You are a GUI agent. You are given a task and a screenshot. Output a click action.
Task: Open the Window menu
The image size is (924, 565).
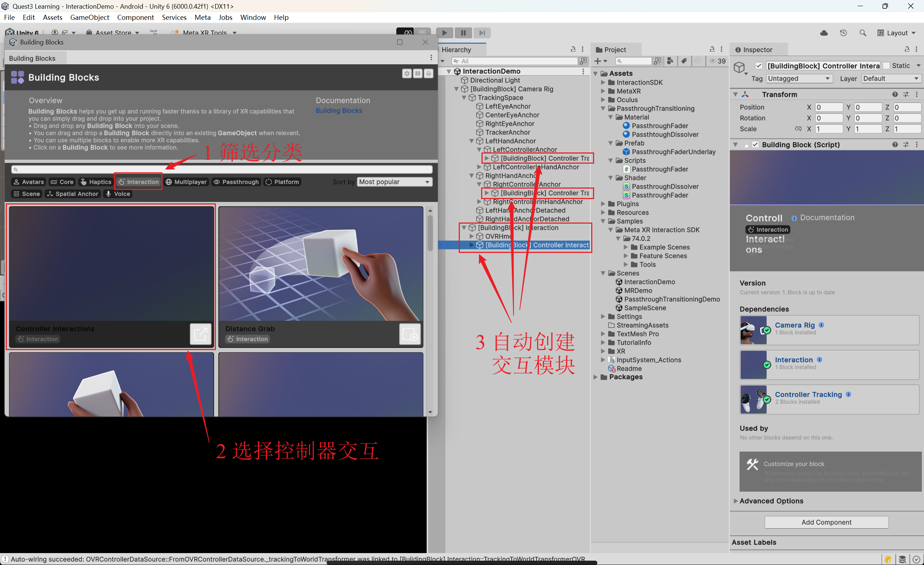coord(253,17)
